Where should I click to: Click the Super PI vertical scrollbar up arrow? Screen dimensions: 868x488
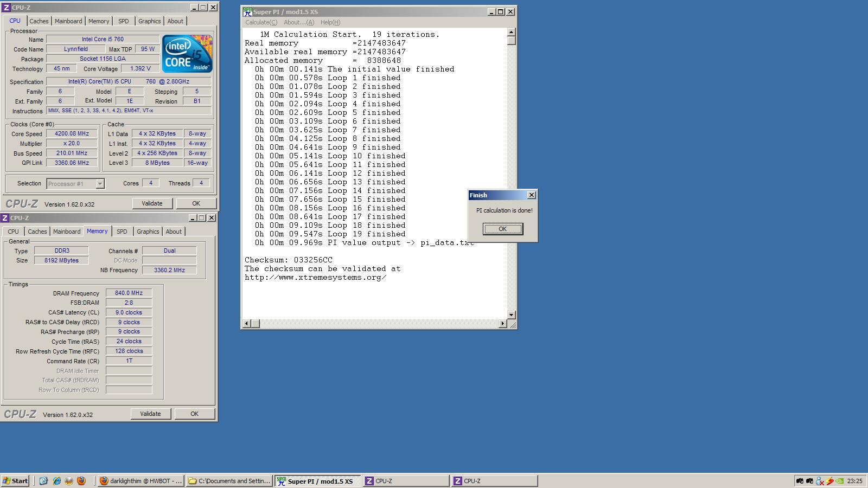click(x=511, y=32)
